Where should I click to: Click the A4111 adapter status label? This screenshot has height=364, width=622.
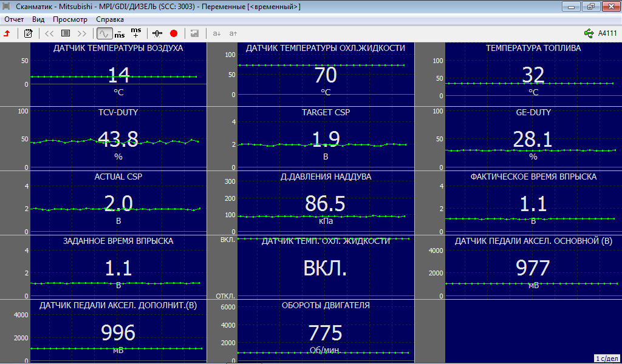607,33
